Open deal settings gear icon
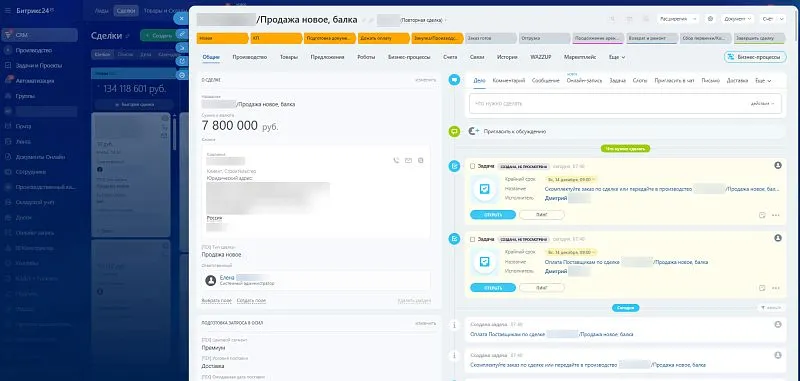This screenshot has width=800, height=381. (710, 19)
